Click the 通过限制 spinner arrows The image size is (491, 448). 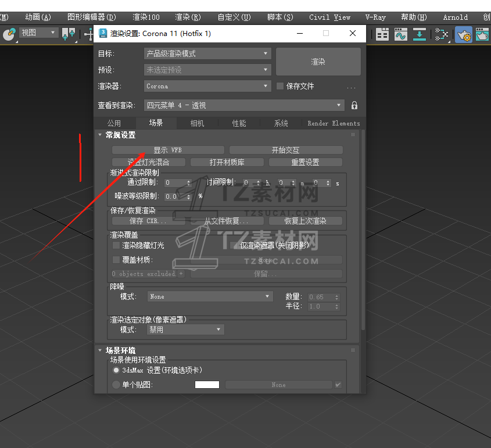coord(188,182)
